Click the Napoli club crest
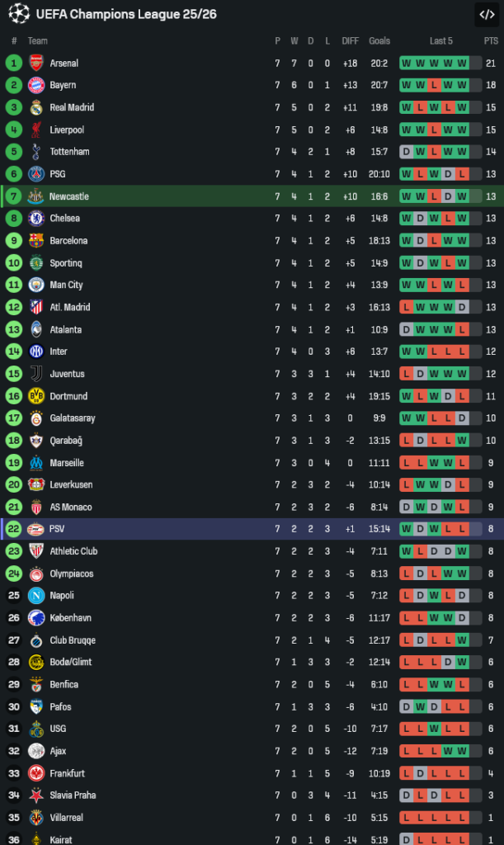The width and height of the screenshot is (504, 845). click(x=35, y=596)
